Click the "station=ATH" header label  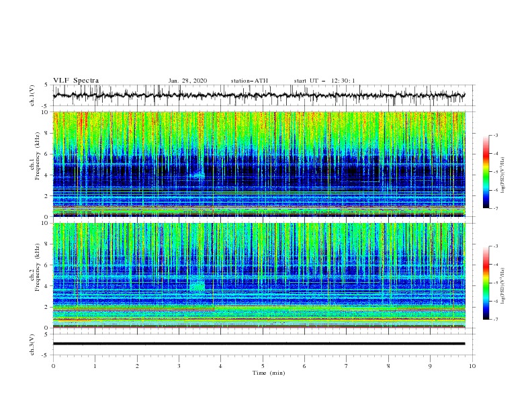point(249,81)
